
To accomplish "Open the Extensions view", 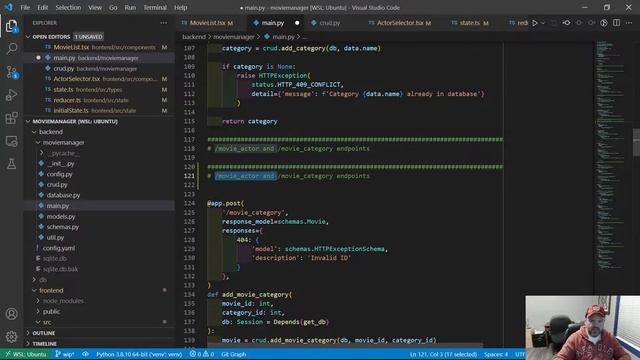I will pos(11,118).
